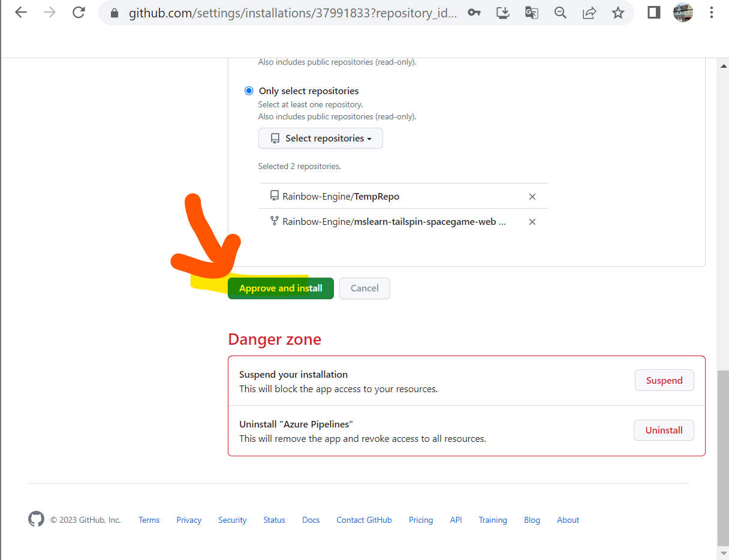This screenshot has height=560, width=729.
Task: Click the Selected 2 repositories text
Action: [x=300, y=166]
